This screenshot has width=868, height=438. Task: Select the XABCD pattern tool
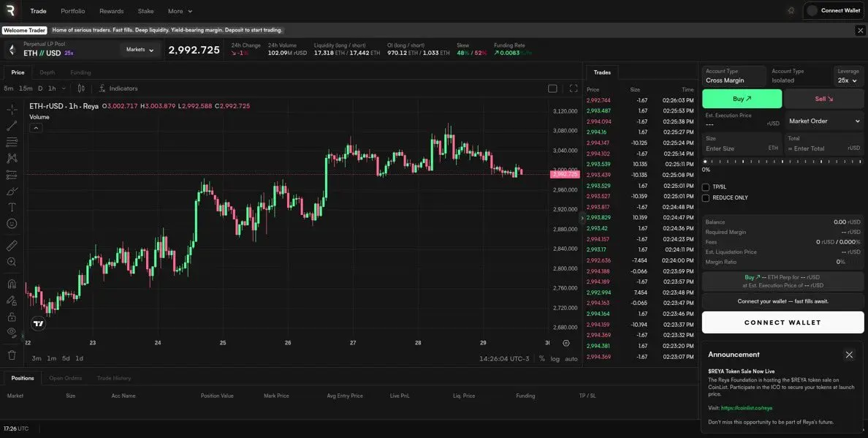12,159
